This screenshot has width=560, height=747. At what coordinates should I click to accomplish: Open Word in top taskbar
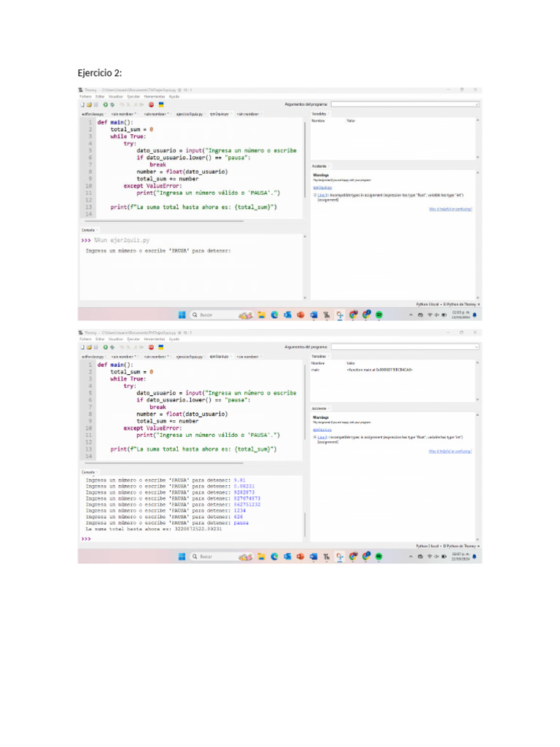tap(314, 315)
